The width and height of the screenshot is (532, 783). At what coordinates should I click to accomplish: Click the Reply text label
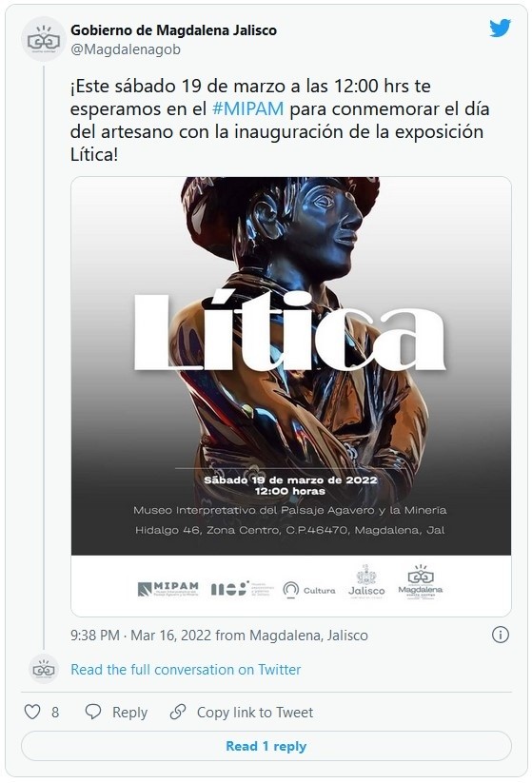pos(129,712)
